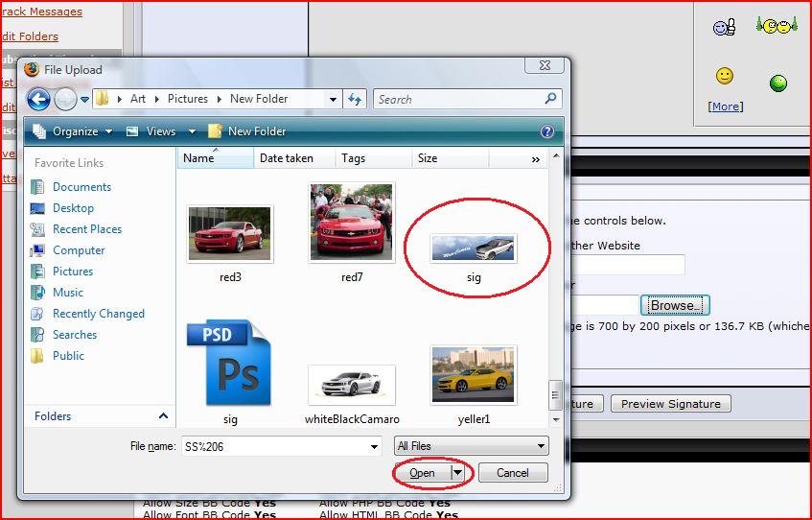Click the file list vertical scrollbar
This screenshot has width=812, height=520.
[x=553, y=288]
